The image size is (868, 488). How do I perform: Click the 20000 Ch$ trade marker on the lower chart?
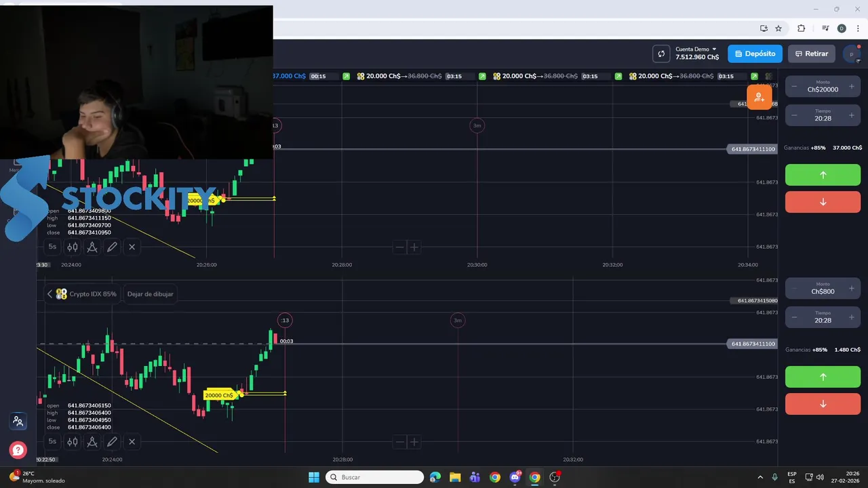point(220,395)
